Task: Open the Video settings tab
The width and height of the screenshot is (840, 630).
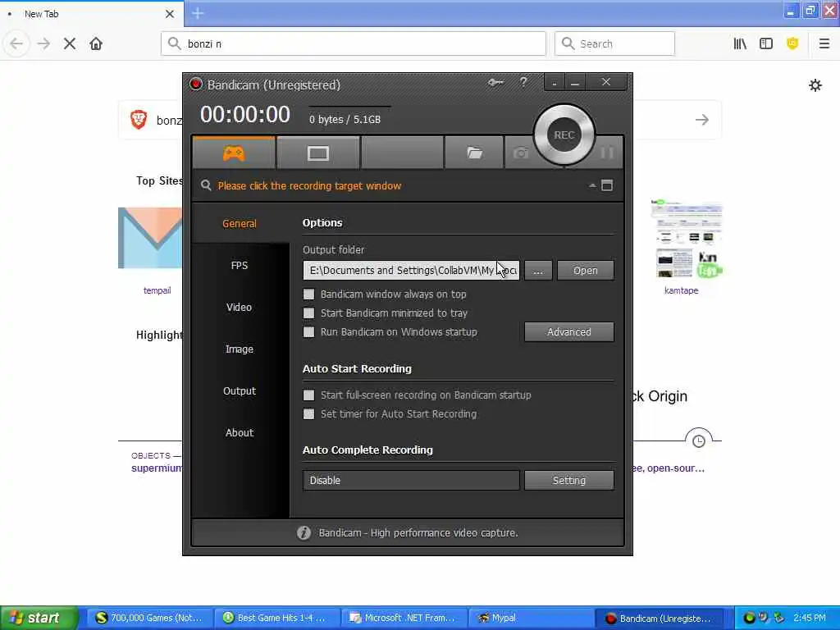Action: click(x=240, y=307)
